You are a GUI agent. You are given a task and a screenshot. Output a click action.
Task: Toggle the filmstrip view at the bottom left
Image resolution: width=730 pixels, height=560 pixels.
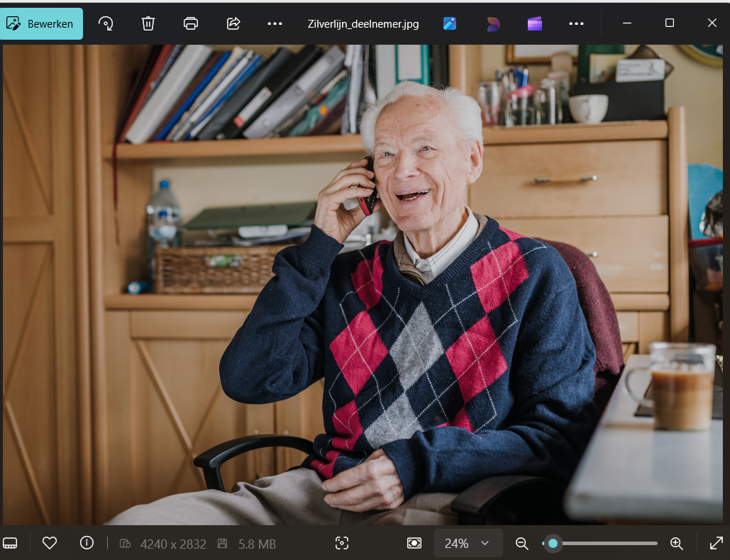pos(10,543)
